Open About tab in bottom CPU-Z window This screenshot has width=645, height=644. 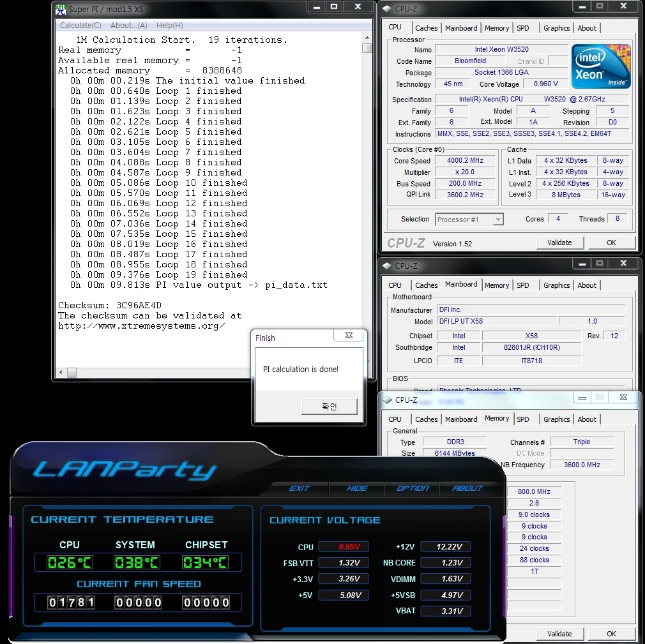click(587, 419)
